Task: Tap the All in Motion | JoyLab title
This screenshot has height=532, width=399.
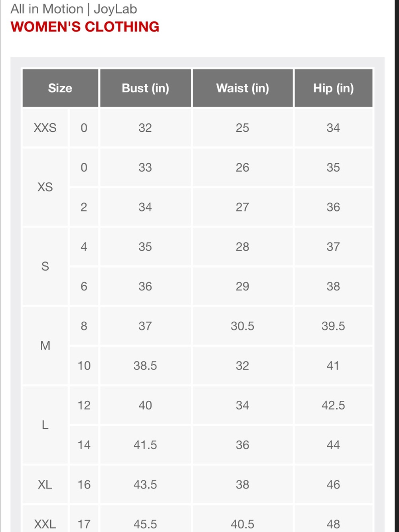Action: coord(74,9)
